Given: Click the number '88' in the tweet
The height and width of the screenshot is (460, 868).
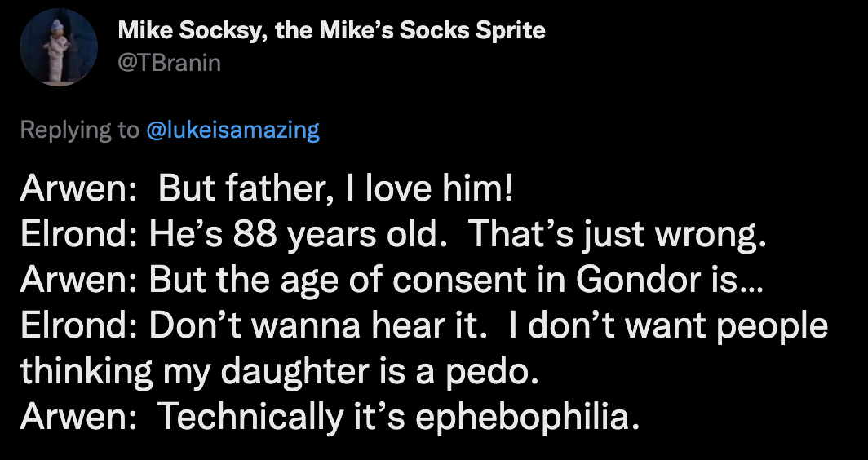Looking at the screenshot, I should pyautogui.click(x=255, y=237).
